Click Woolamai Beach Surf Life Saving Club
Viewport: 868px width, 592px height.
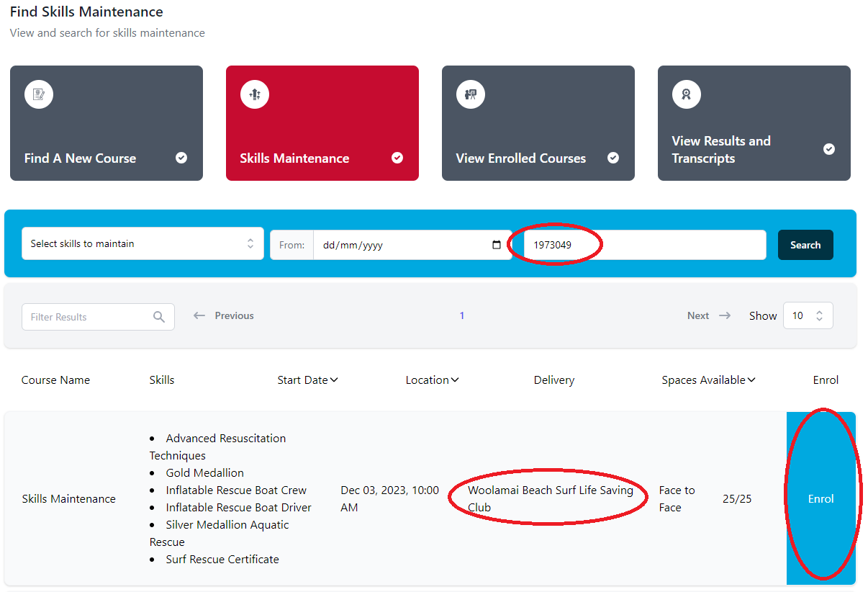551,498
